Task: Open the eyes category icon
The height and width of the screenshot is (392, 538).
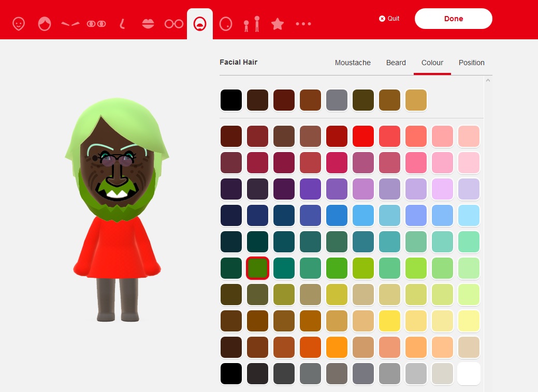Action: 96,24
